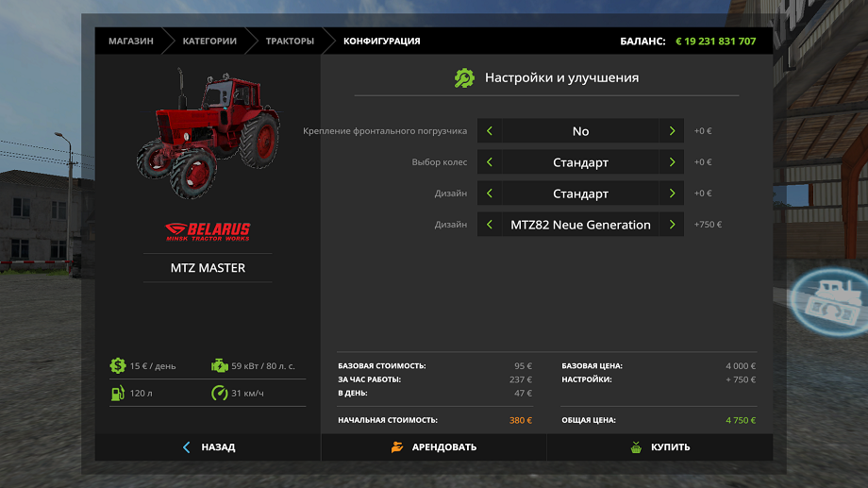Select previous front loader mount option
Viewport: 868px width, 488px height.
click(490, 131)
